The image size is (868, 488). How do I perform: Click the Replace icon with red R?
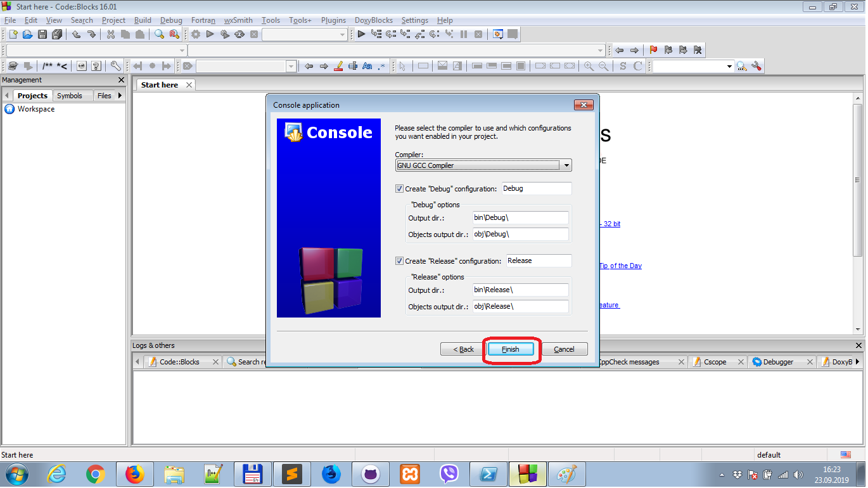(x=174, y=34)
